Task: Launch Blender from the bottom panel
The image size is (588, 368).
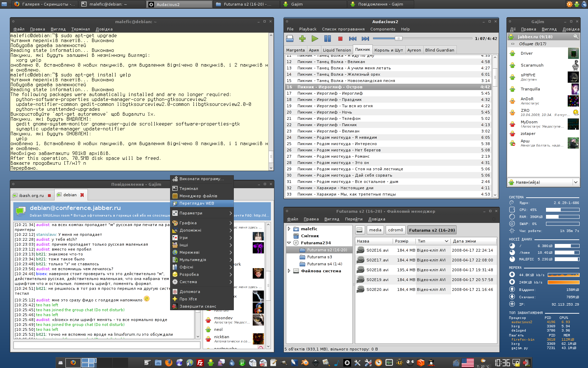Action: tap(305, 363)
